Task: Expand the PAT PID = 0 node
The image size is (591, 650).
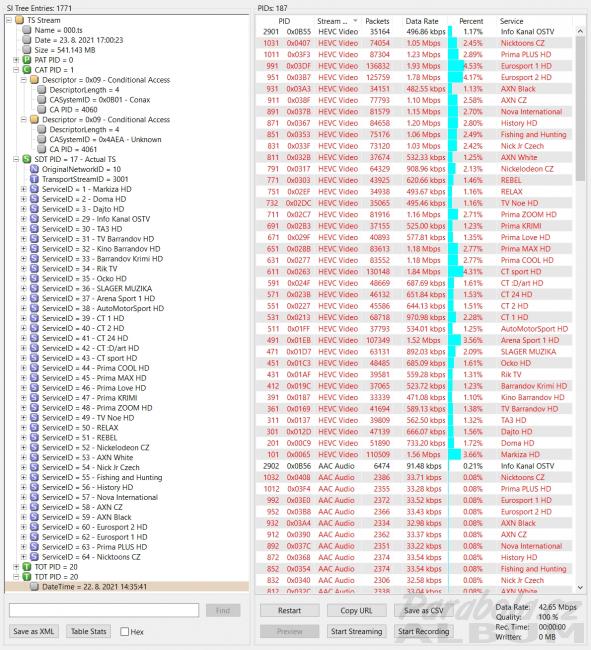Action: tap(16, 60)
